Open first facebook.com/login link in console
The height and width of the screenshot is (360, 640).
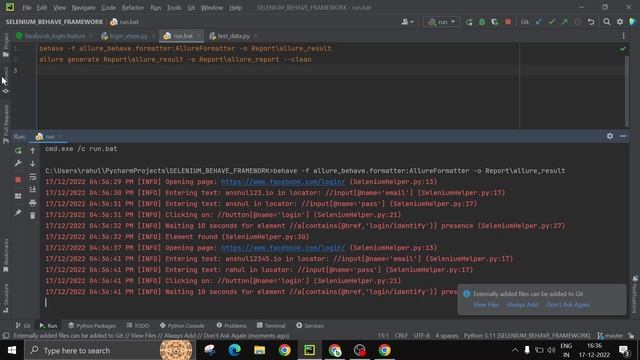[283, 182]
